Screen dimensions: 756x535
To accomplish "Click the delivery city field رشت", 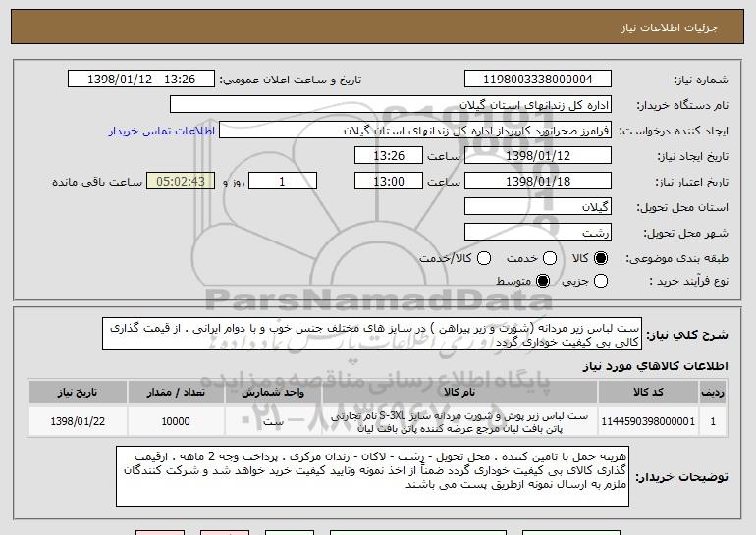I will [538, 233].
